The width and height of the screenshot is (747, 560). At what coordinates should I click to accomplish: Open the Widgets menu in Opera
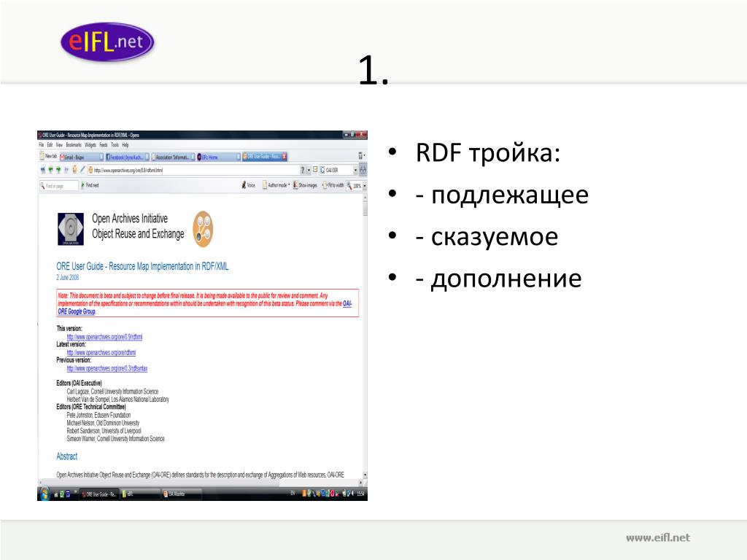pyautogui.click(x=90, y=145)
